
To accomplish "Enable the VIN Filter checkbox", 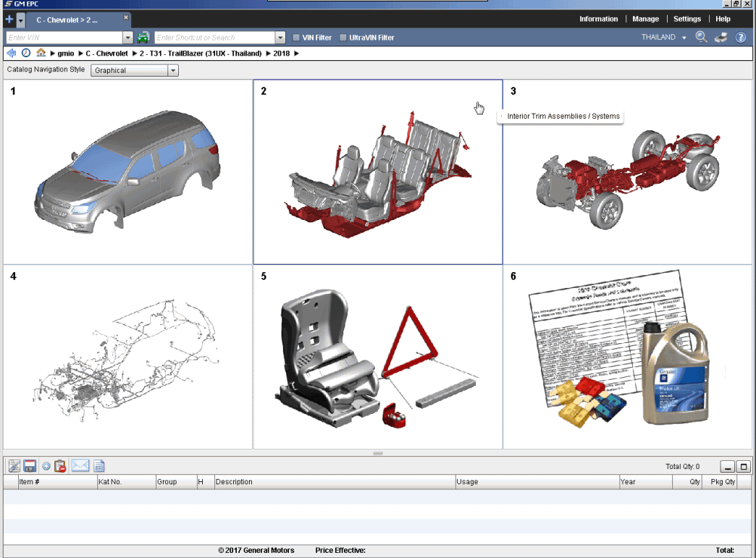I will point(297,38).
